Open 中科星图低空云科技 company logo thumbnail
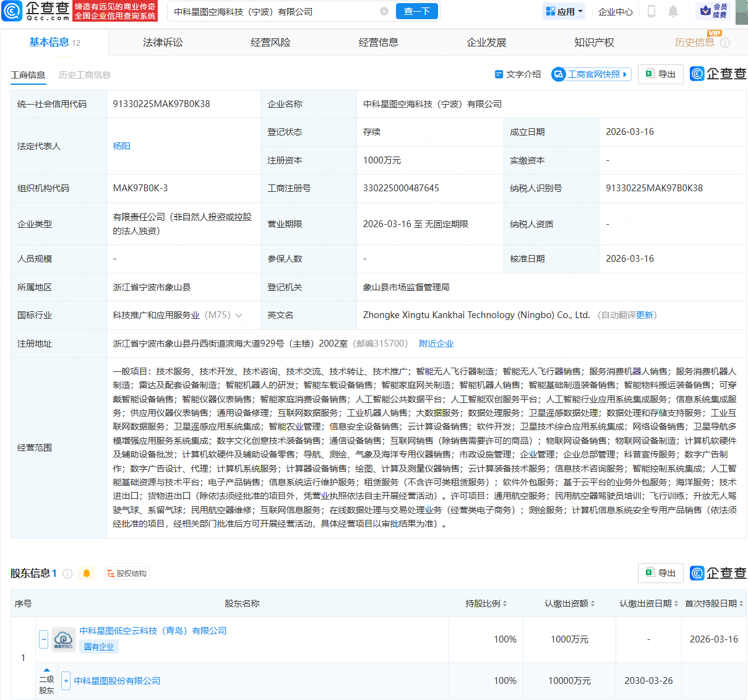The image size is (748, 700). point(64,639)
